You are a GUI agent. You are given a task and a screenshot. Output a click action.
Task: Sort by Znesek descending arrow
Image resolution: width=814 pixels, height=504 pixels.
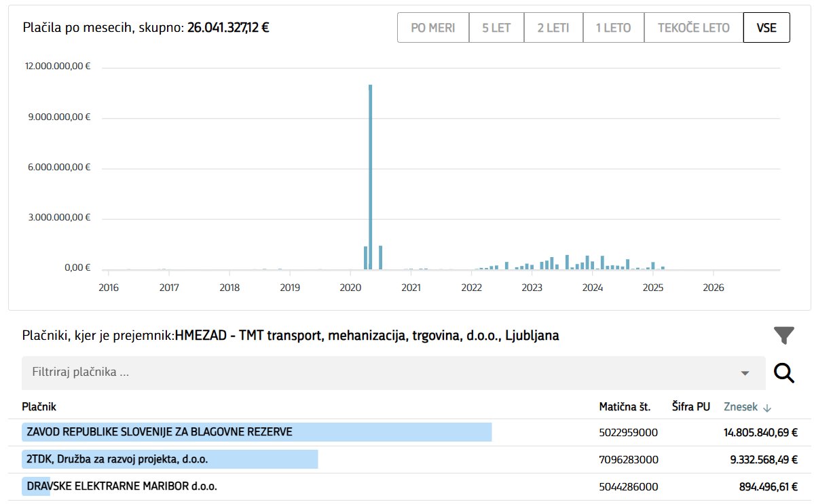767,408
